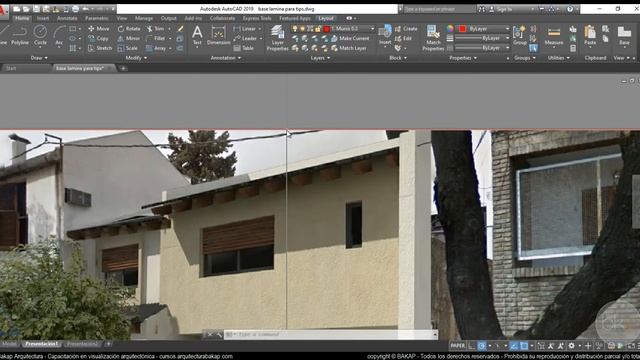
Task: Click Create block button
Action: point(406,29)
